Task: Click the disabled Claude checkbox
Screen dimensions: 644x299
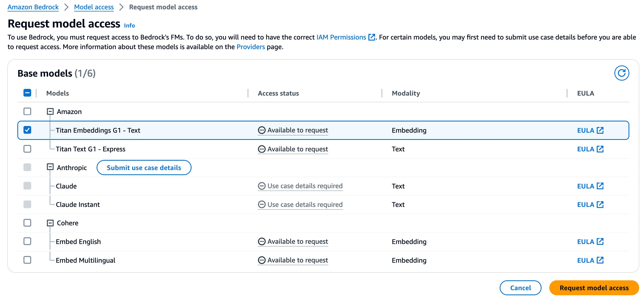Action: [x=27, y=186]
